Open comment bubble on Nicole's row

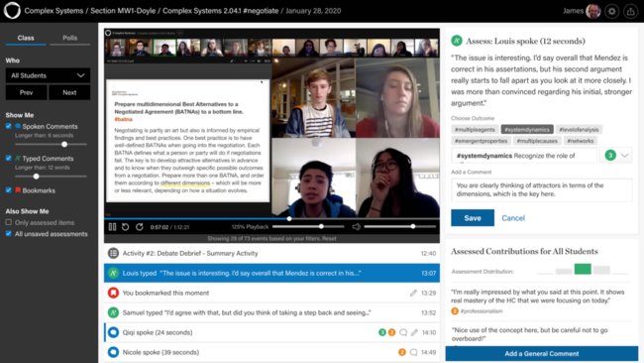click(x=413, y=352)
